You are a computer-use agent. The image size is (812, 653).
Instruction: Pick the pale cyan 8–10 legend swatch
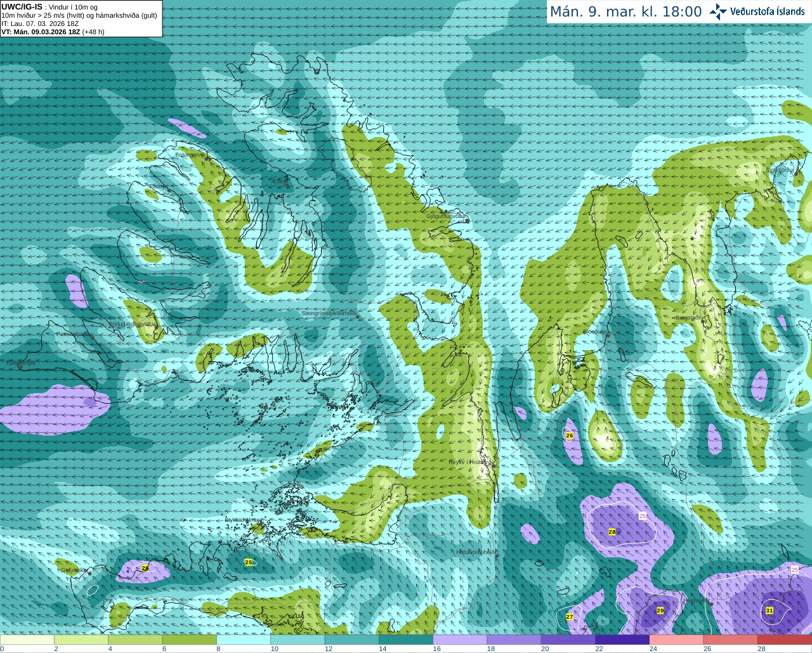244,640
